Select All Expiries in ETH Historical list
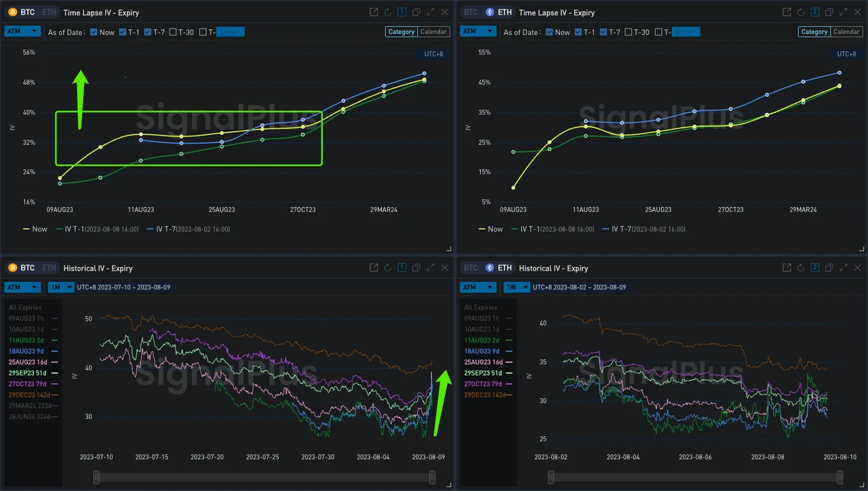Viewport: 868px width, 491px height. [x=481, y=307]
